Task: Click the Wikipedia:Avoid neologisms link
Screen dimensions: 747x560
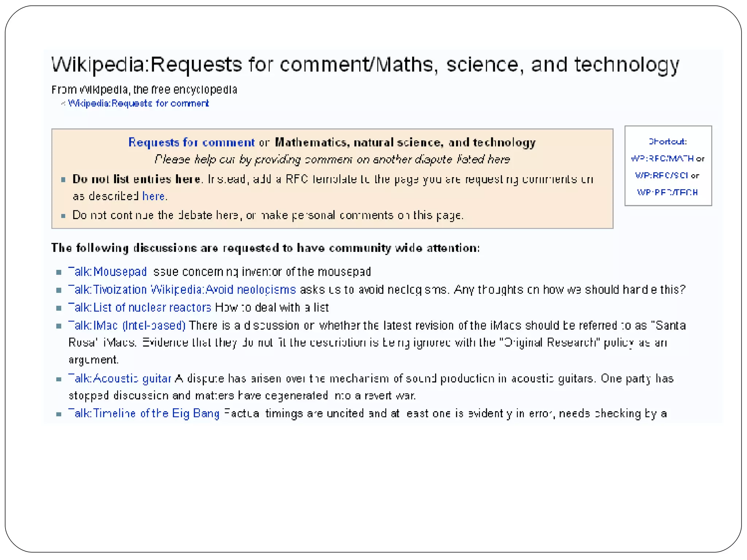Action: (223, 289)
